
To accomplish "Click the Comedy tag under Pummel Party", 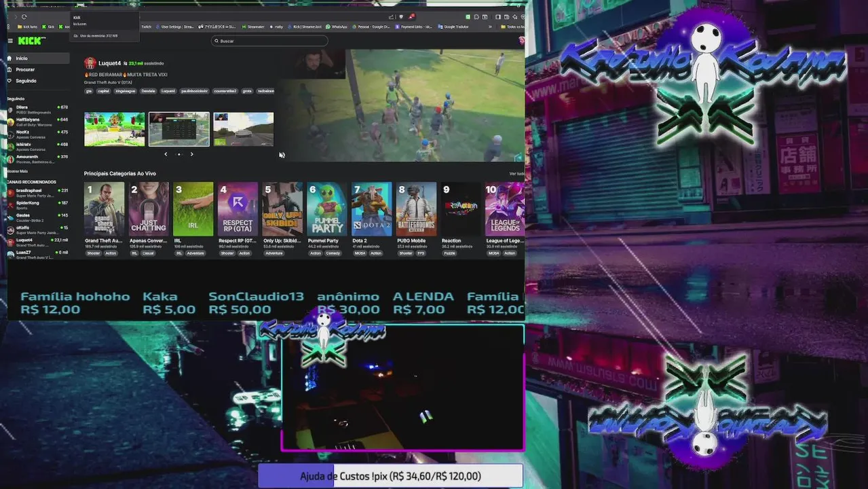I will coord(333,253).
